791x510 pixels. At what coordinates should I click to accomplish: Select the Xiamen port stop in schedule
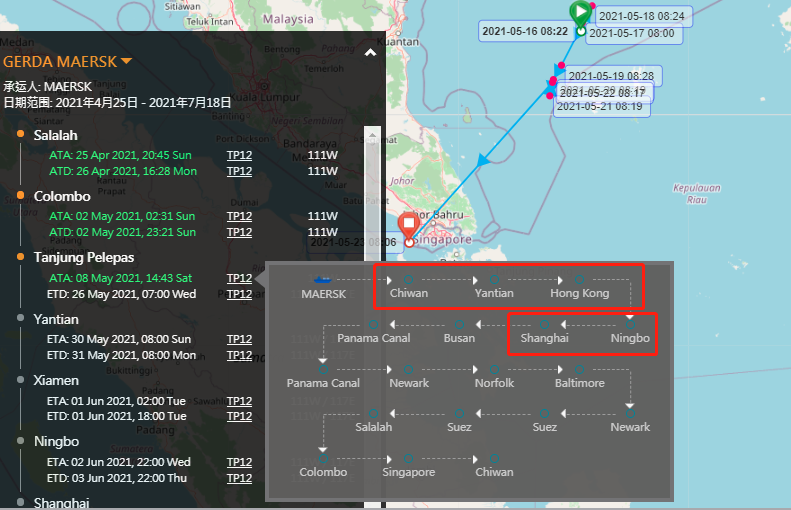pyautogui.click(x=57, y=380)
